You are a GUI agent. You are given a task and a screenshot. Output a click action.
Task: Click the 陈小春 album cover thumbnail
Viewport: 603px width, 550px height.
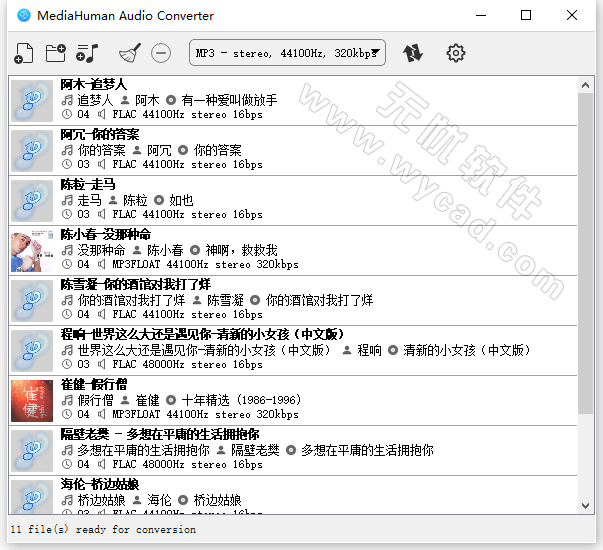coord(32,251)
